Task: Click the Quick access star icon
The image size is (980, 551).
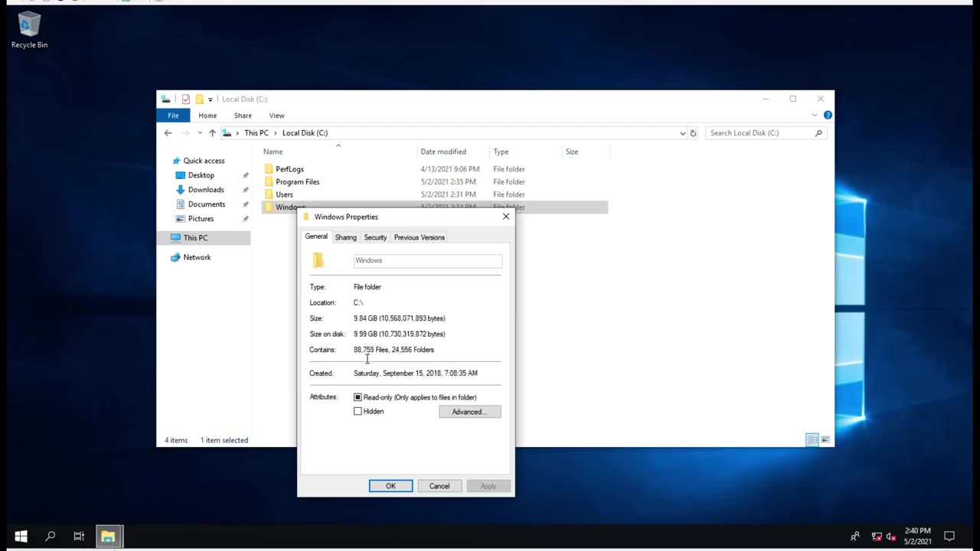Action: (x=176, y=161)
